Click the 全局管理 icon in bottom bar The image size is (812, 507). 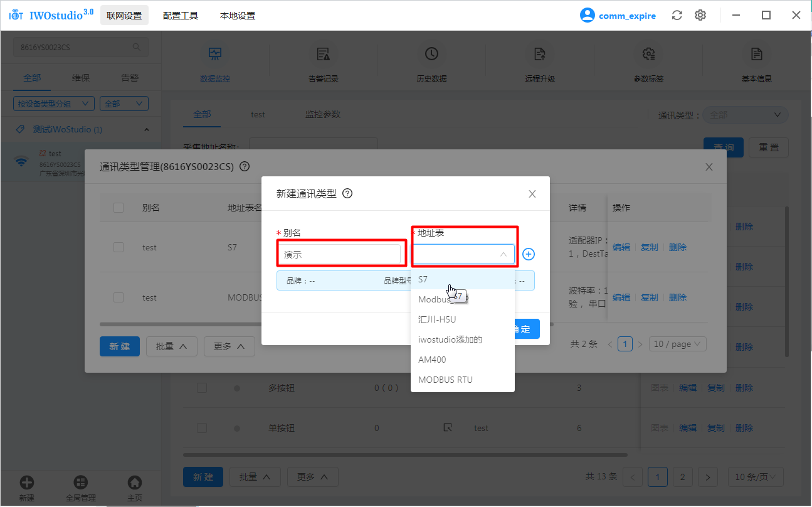click(81, 483)
